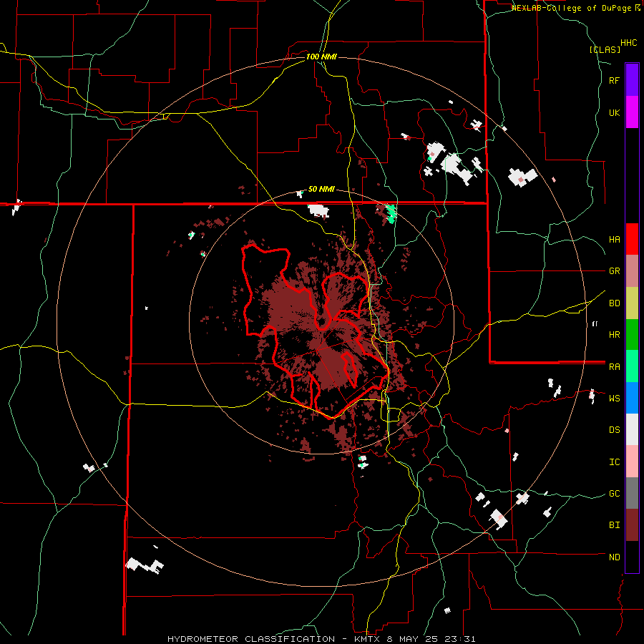Click the 100 NMI range ring label
This screenshot has width=644, height=644.
point(321,57)
